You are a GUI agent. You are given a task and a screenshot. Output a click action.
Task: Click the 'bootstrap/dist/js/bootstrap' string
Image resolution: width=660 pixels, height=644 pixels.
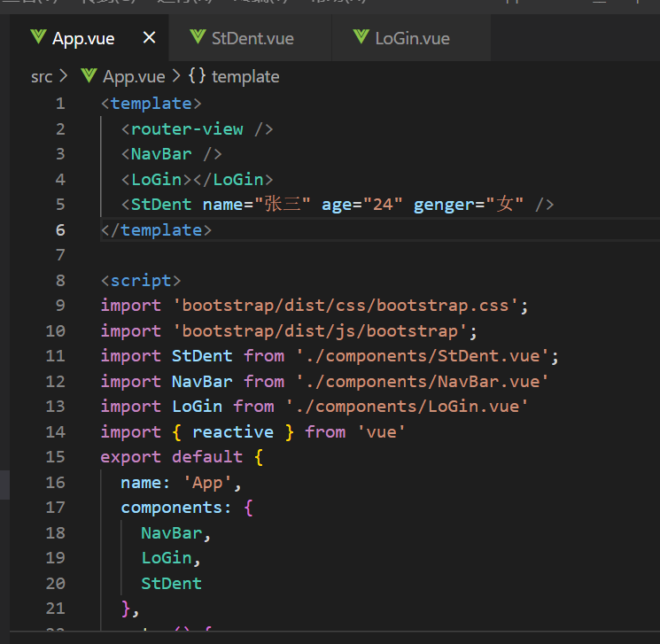point(321,331)
